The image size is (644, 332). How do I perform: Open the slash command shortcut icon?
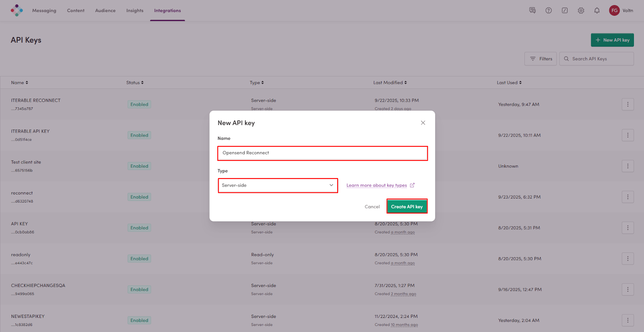[565, 10]
